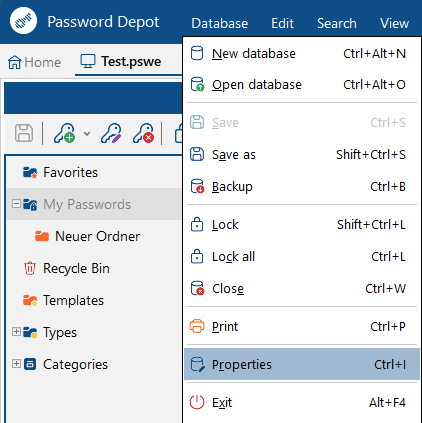Click the orange Neuer Ordner folder icon
The image size is (422, 423).
click(x=42, y=236)
